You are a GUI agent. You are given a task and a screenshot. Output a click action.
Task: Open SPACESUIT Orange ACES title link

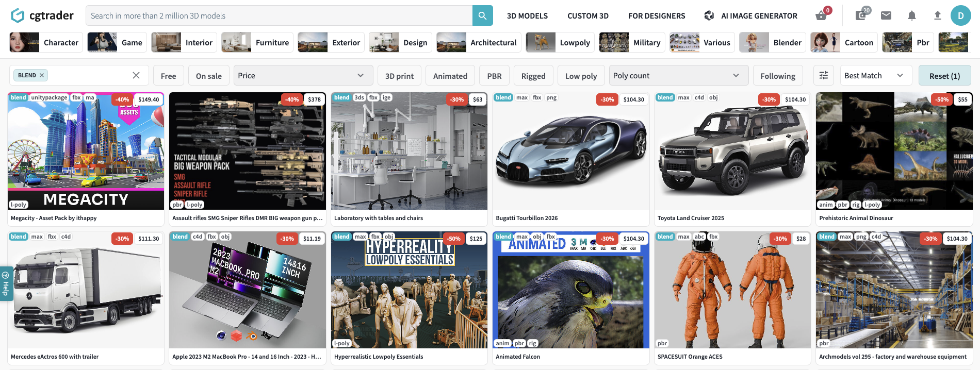[x=690, y=357]
